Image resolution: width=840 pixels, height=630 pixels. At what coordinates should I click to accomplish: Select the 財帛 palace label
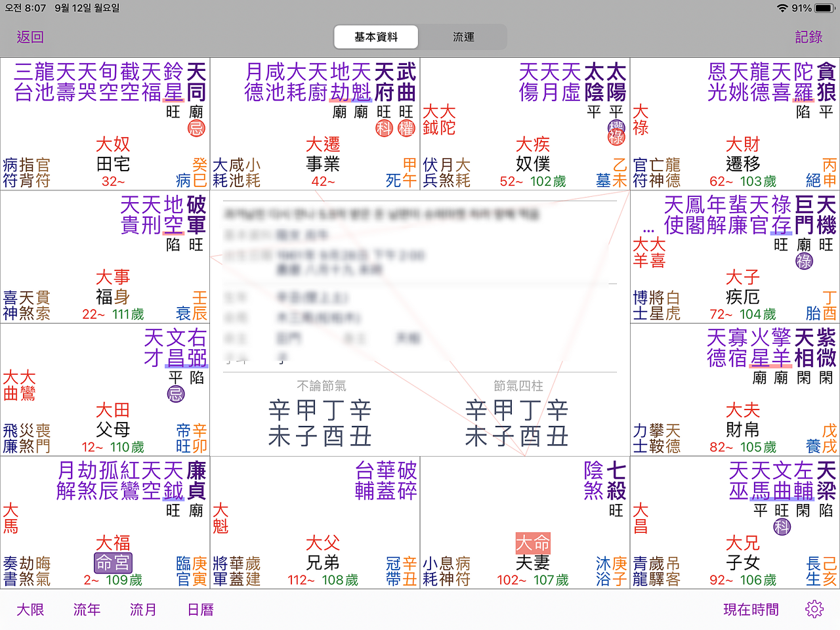click(743, 429)
